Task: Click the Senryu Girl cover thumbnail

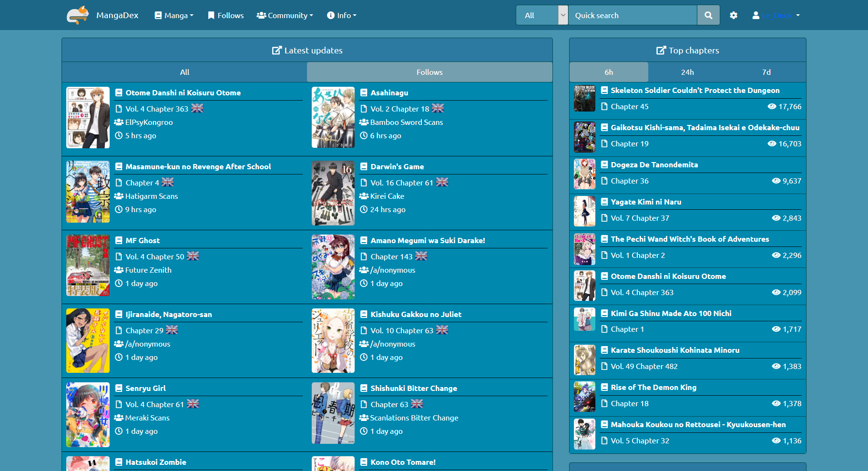Action: 88,415
